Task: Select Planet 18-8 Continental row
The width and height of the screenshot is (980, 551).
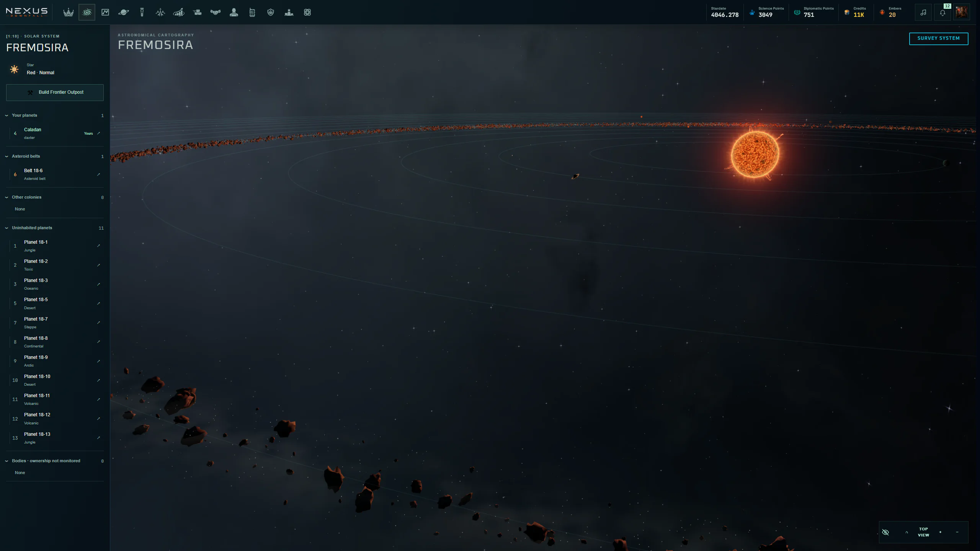Action: 55,342
